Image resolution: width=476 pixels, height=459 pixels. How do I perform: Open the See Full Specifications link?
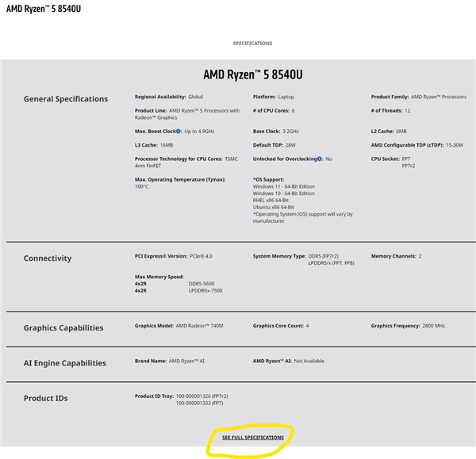pyautogui.click(x=252, y=438)
